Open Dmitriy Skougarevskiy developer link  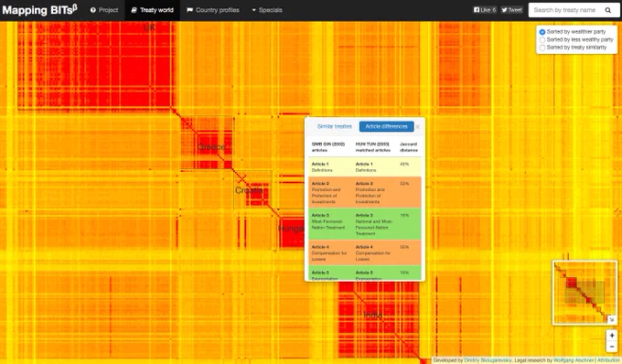pyautogui.click(x=488, y=360)
